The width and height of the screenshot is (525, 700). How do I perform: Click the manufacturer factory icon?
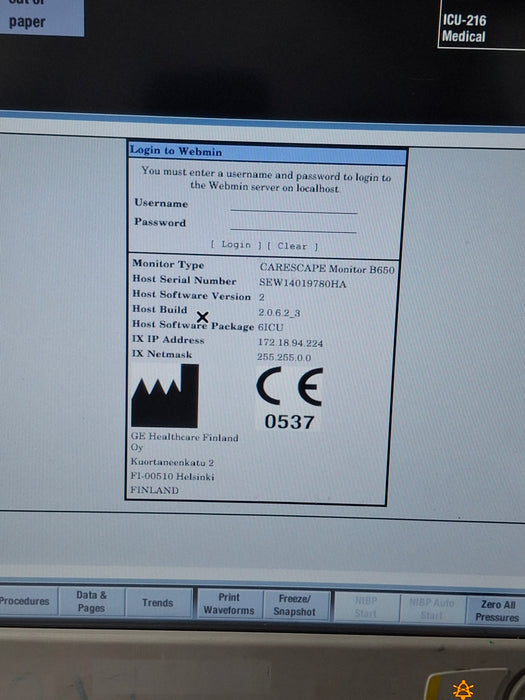(x=165, y=396)
